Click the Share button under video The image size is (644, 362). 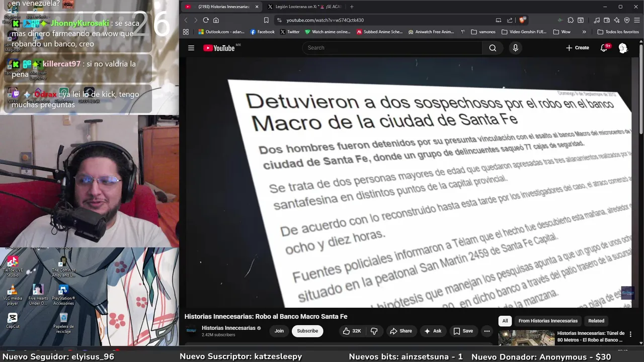(x=400, y=331)
